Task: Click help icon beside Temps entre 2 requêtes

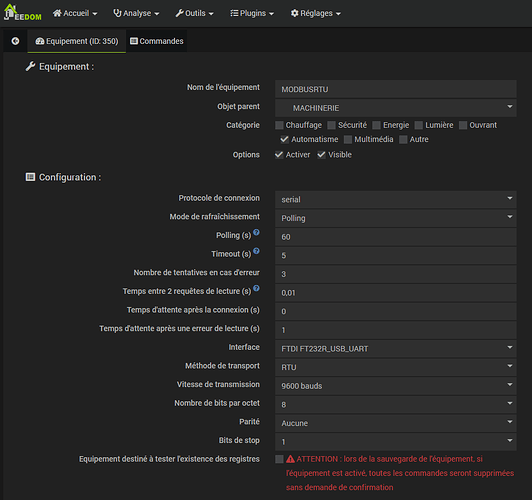Action: (256, 288)
